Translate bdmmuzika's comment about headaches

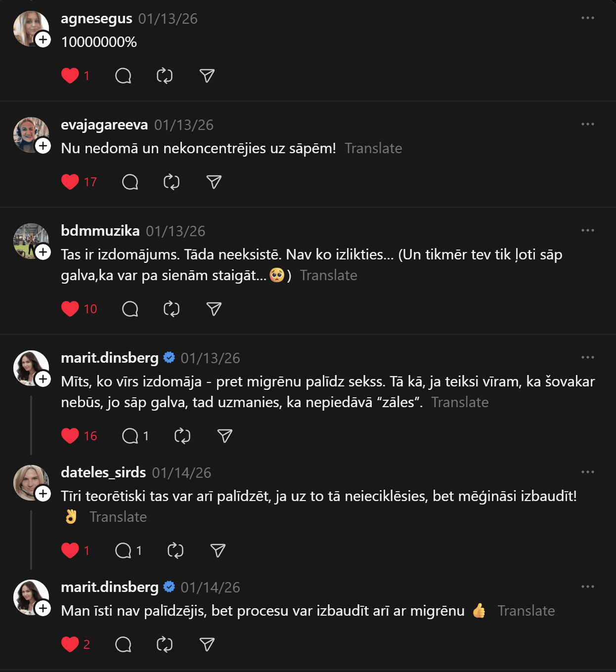pos(328,275)
